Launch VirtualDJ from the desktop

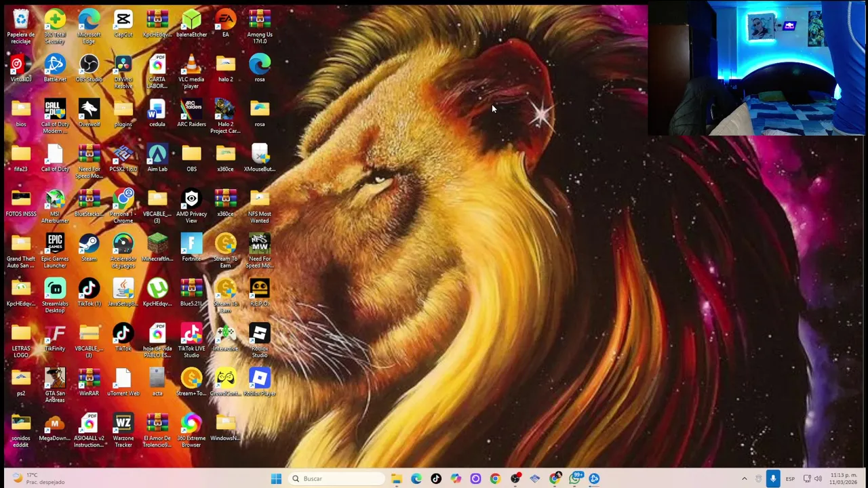point(20,68)
